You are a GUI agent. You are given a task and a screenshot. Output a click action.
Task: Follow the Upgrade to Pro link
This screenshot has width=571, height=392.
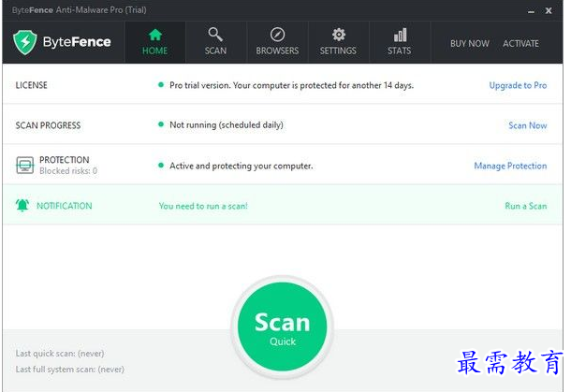518,85
